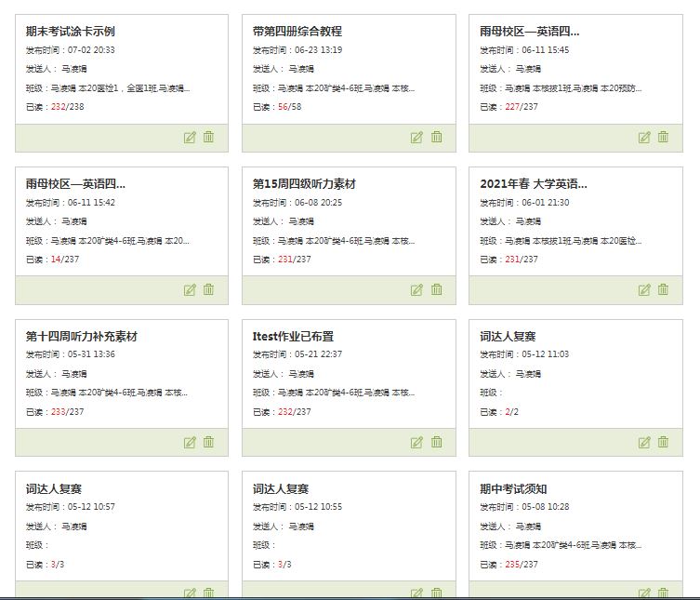
Task: Delete the 雨母校区 notice published 06-11 15:42
Action: click(x=208, y=289)
